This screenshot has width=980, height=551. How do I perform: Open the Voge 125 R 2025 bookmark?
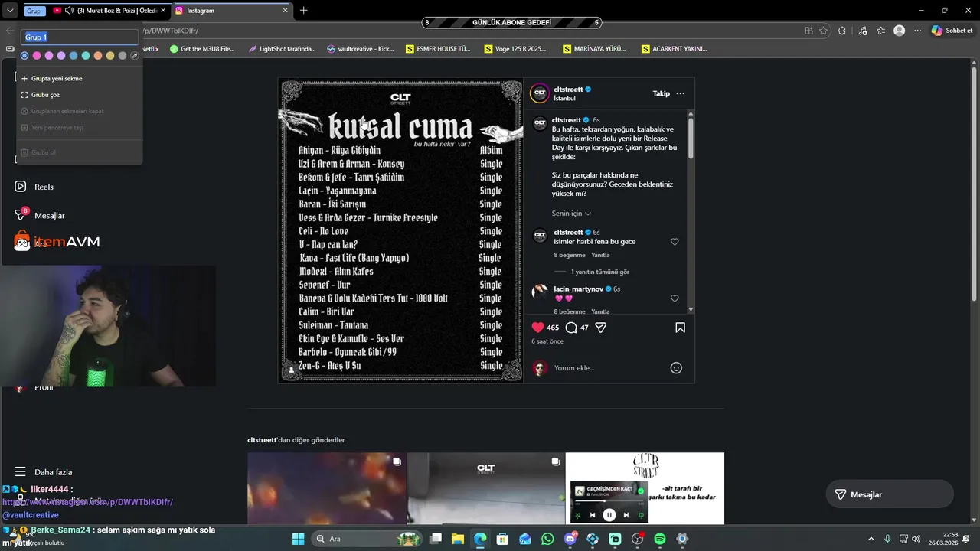pos(516,48)
